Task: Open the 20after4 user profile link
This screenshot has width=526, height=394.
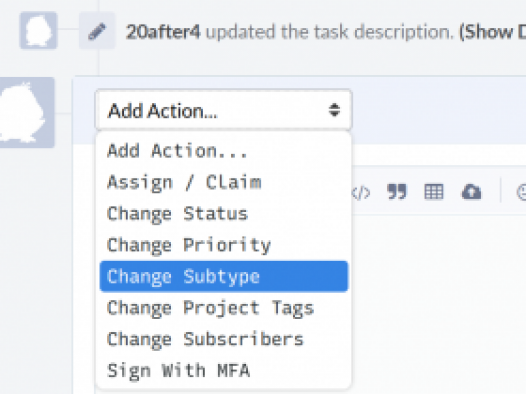Action: 163,32
